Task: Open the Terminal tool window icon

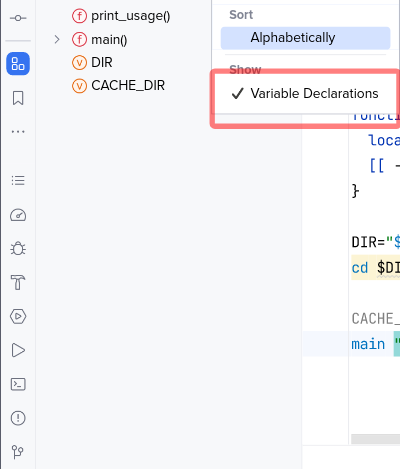Action: (x=18, y=384)
